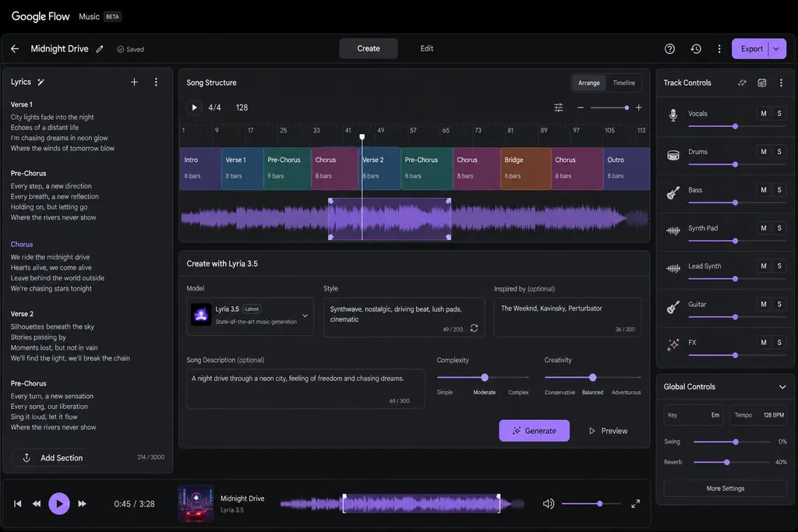The height and width of the screenshot is (532, 798).
Task: Open the Export dropdown arrow
Action: [x=777, y=49]
